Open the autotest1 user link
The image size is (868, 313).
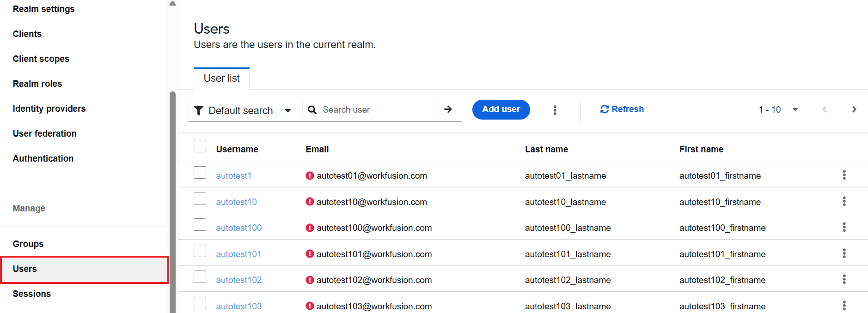(x=234, y=175)
